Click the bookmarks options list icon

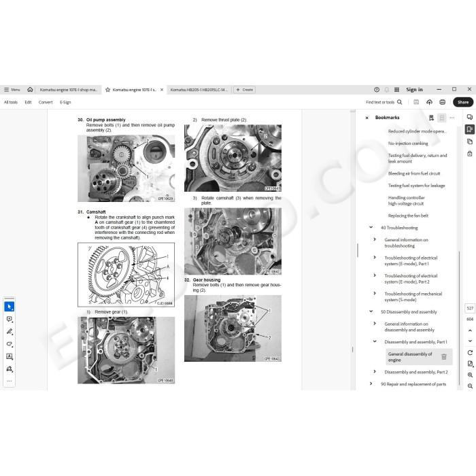pyautogui.click(x=442, y=118)
